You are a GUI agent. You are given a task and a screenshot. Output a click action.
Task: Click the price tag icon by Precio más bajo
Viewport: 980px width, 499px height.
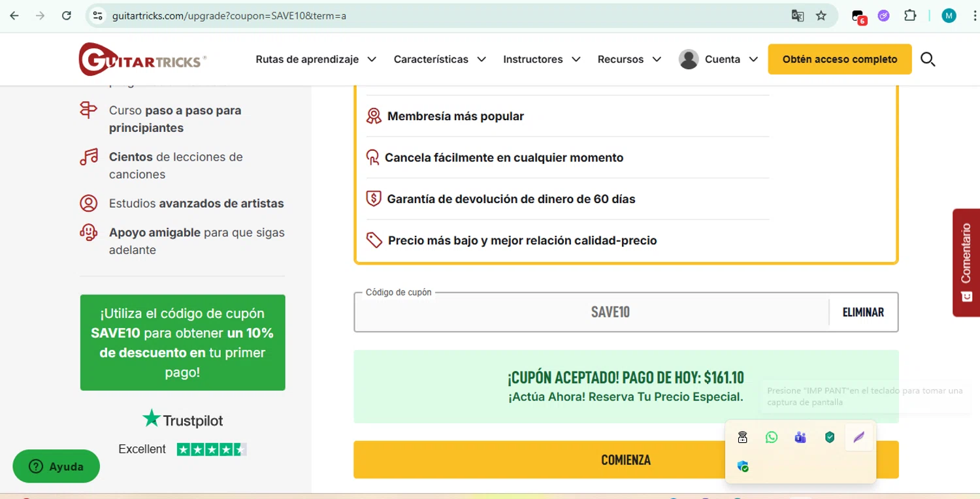point(374,240)
